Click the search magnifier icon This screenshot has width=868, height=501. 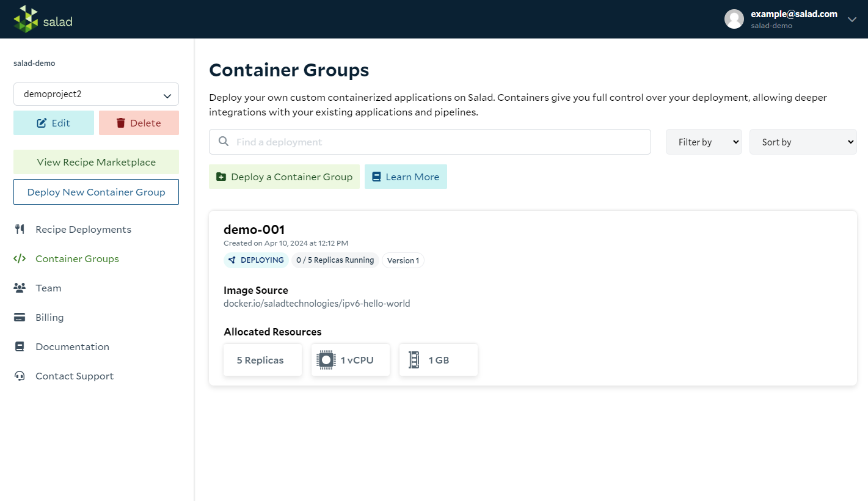pos(223,142)
